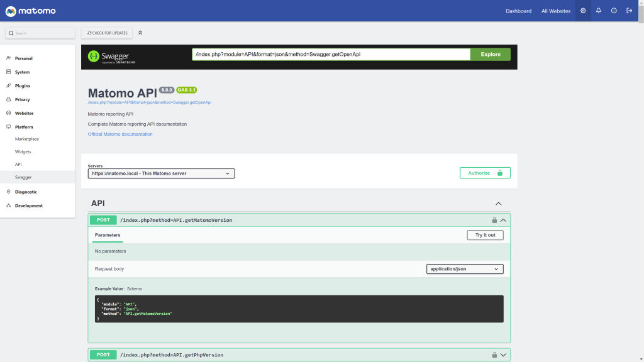
Task: Click the double chevron collapse icon
Action: tap(140, 33)
